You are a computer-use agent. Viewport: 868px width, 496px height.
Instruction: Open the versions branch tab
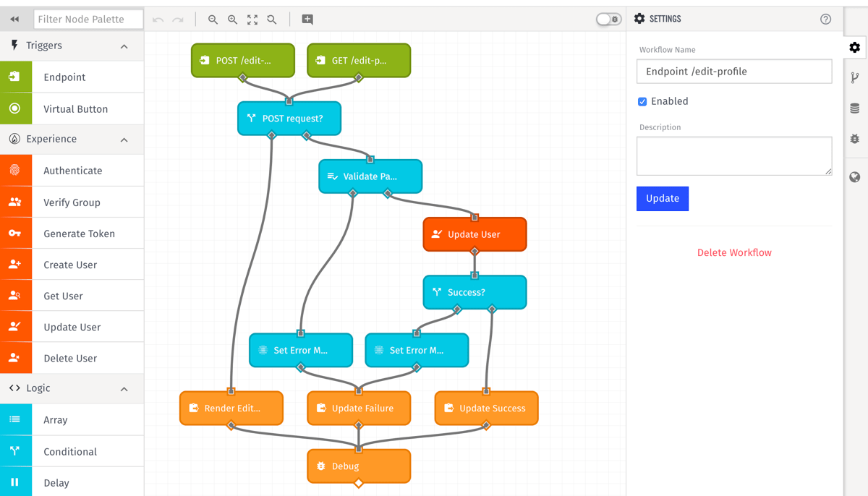tap(855, 78)
